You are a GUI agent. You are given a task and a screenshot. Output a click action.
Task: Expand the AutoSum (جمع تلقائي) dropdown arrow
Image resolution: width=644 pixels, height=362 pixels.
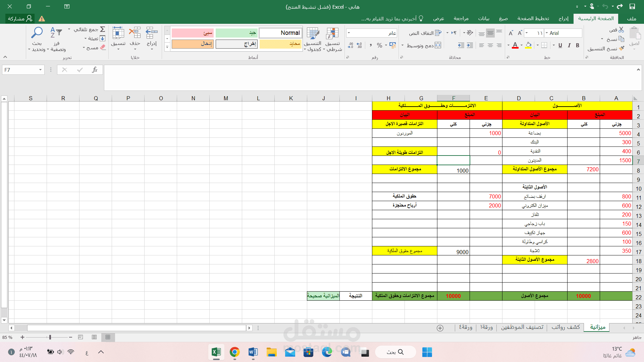[x=69, y=29]
